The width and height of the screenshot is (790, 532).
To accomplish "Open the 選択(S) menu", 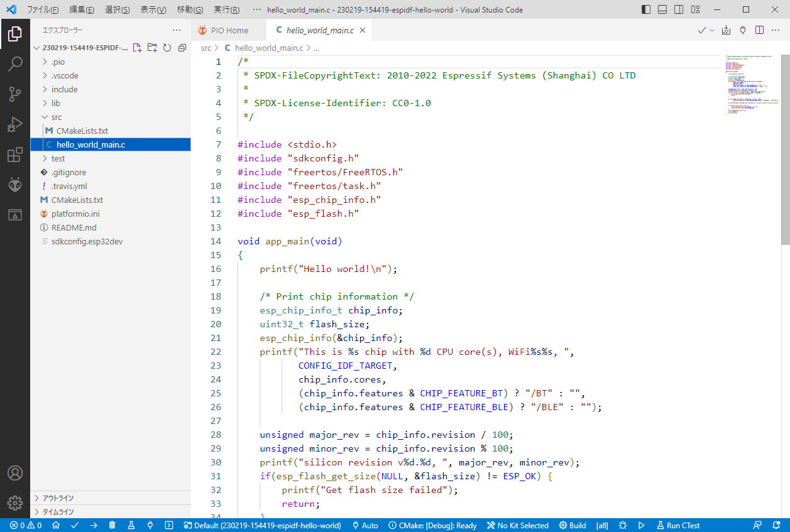I will click(x=118, y=9).
